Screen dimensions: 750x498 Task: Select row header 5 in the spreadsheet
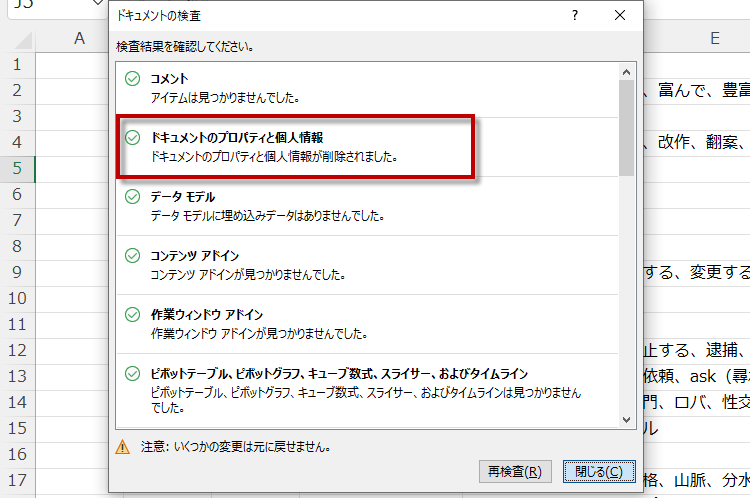pos(17,168)
